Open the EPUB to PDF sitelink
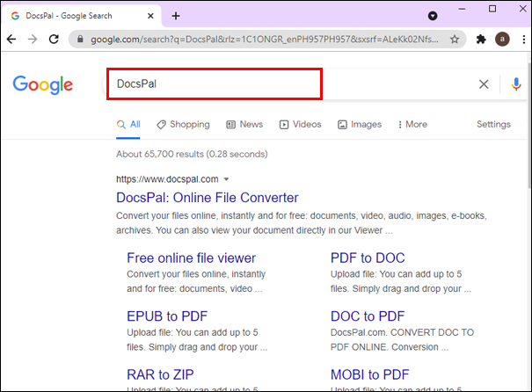This screenshot has height=392, width=532. [167, 316]
